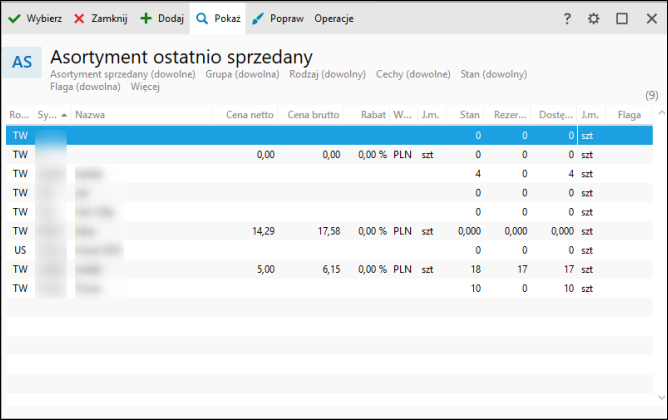Image resolution: width=668 pixels, height=420 pixels.
Task: Open the Flaga (dowolna) filter
Action: tap(85, 87)
